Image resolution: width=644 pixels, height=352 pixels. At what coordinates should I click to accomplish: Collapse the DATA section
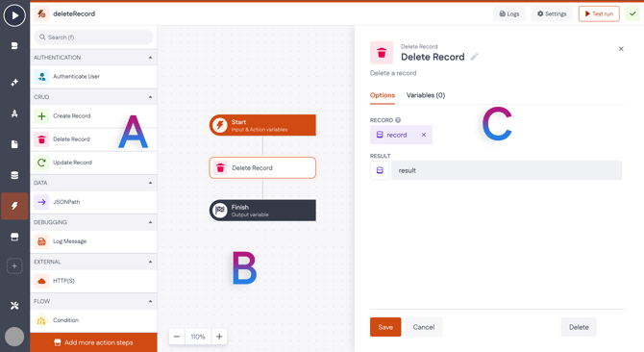pos(150,183)
